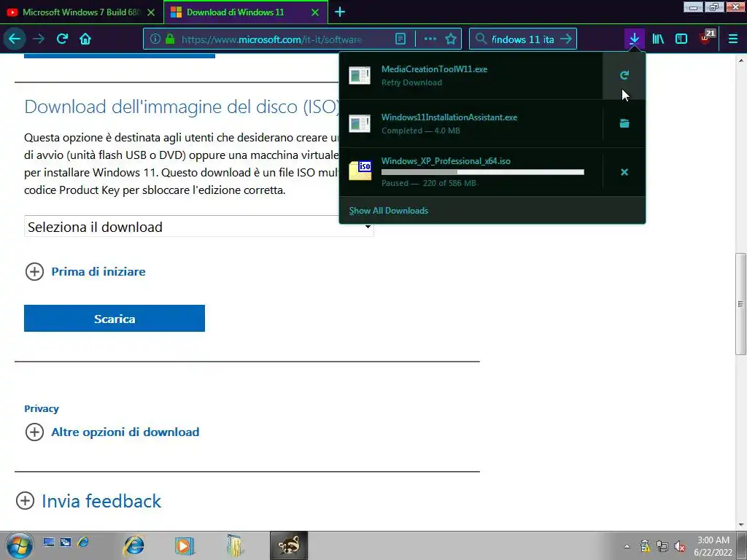Click Show desktop quick launch icon
The image size is (747, 560).
coord(49,542)
